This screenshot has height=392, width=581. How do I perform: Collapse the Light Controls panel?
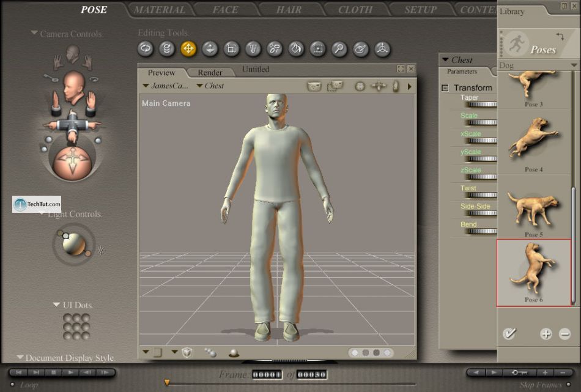click(x=42, y=213)
